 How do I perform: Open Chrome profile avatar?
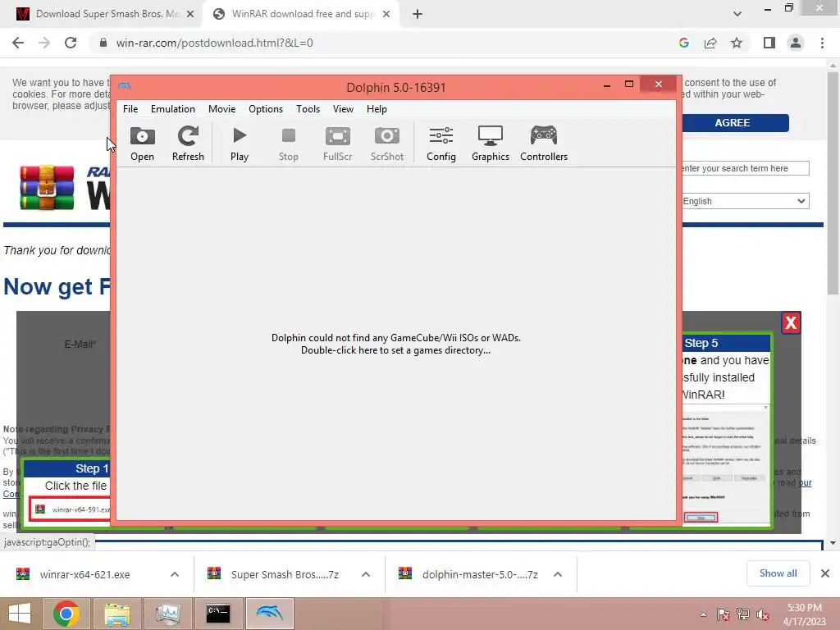point(796,43)
